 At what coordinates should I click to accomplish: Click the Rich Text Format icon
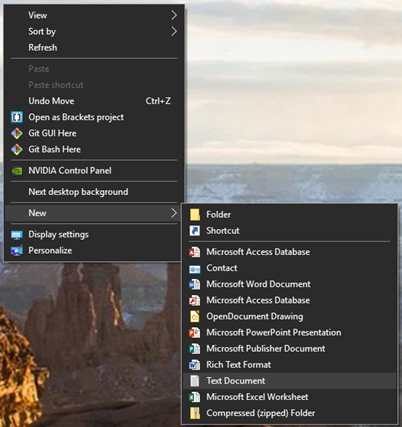click(195, 365)
